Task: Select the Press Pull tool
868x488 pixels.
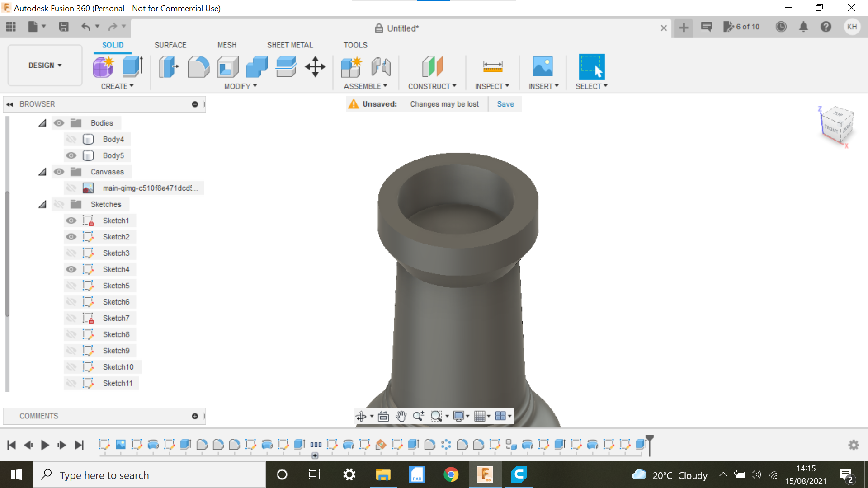Action: coord(169,67)
